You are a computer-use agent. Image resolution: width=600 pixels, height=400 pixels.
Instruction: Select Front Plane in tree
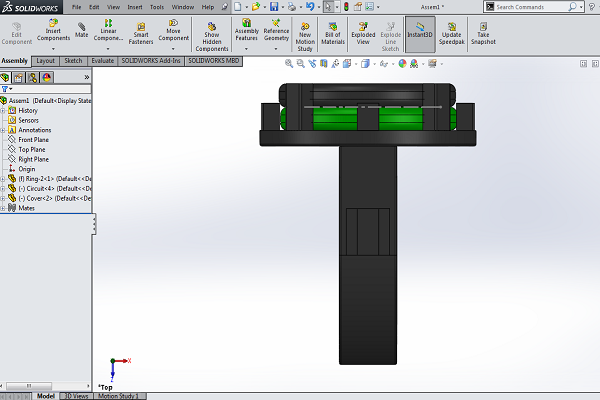pos(33,140)
